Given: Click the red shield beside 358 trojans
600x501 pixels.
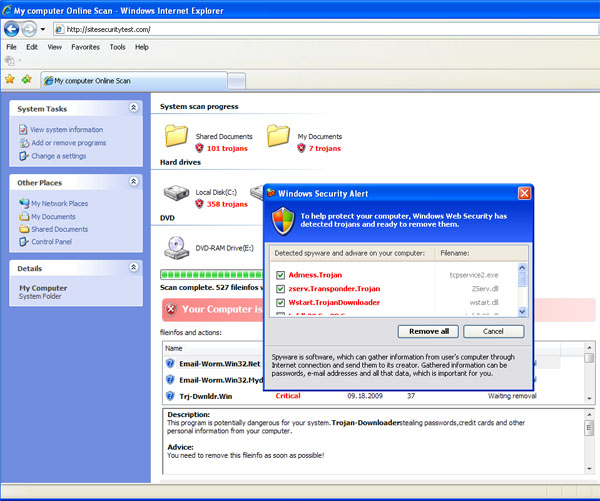Looking at the screenshot, I should (x=199, y=204).
